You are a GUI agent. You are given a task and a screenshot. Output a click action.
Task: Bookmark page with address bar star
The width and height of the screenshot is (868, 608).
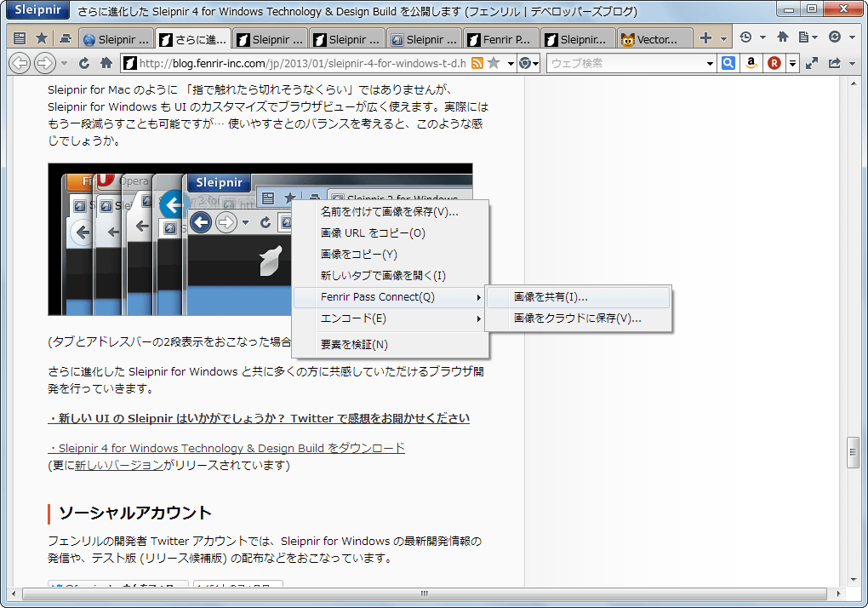click(494, 63)
